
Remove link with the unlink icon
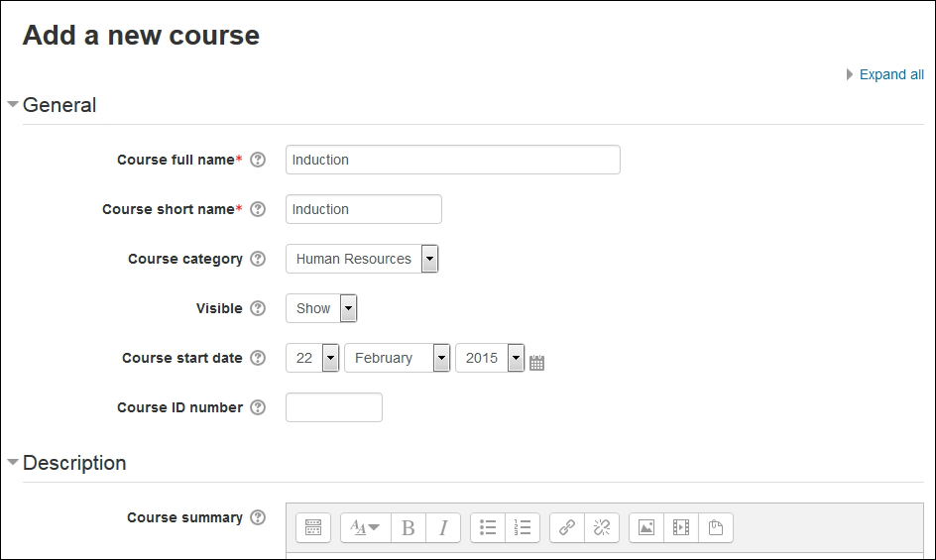[x=602, y=527]
